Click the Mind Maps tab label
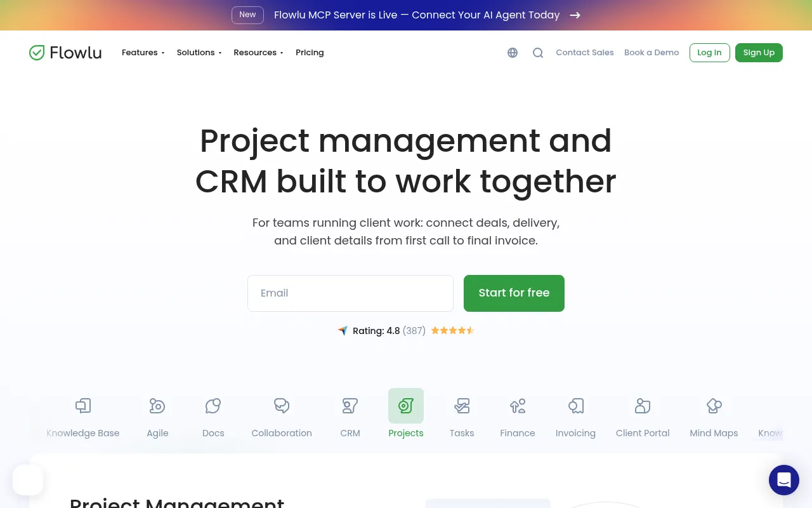 (x=714, y=433)
